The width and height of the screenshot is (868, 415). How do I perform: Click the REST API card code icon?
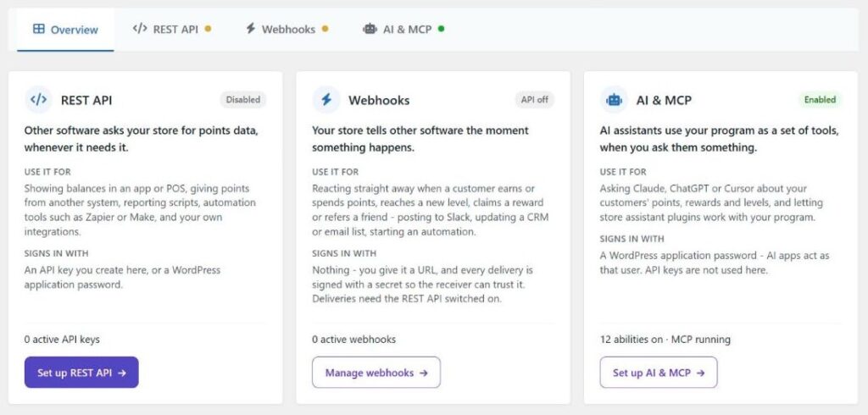[38, 100]
